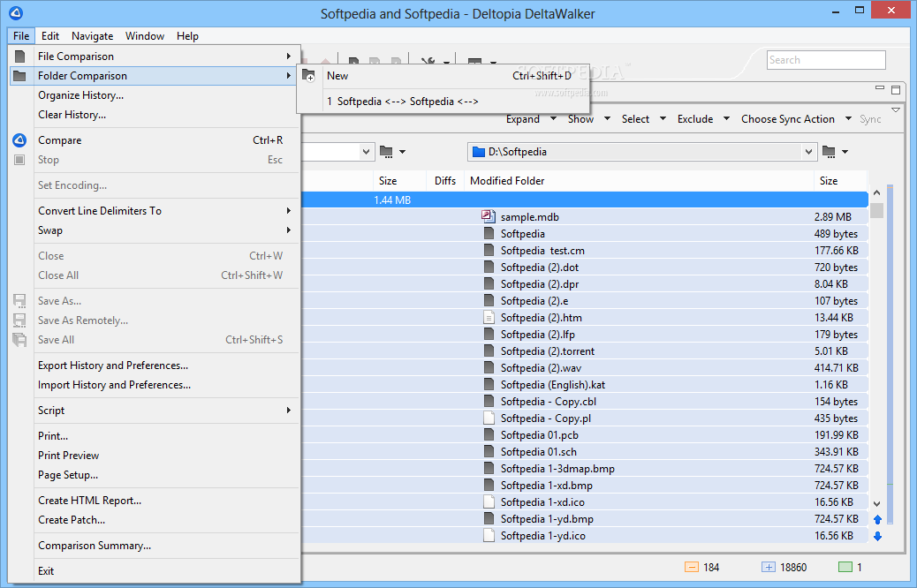The height and width of the screenshot is (588, 917).
Task: Click the blue Compare icon in menu
Action: click(19, 140)
